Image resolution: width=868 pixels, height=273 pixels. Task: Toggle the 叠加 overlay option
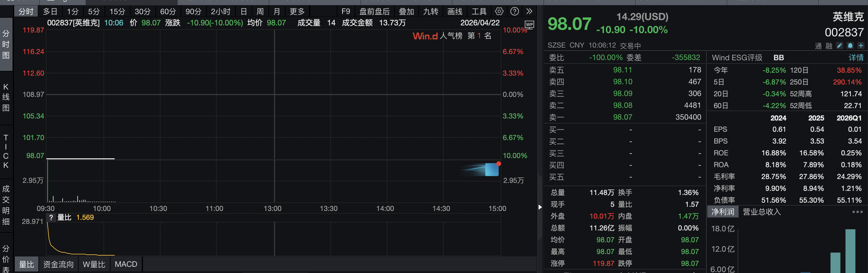[406, 12]
